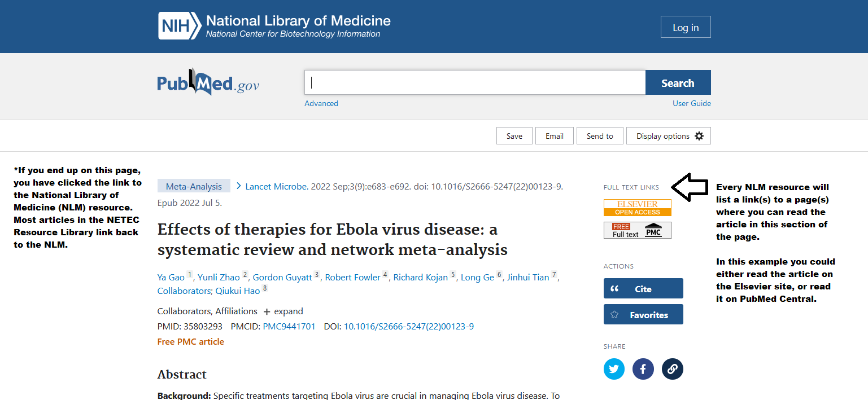Open PMC9441701 PMCID link

click(289, 326)
